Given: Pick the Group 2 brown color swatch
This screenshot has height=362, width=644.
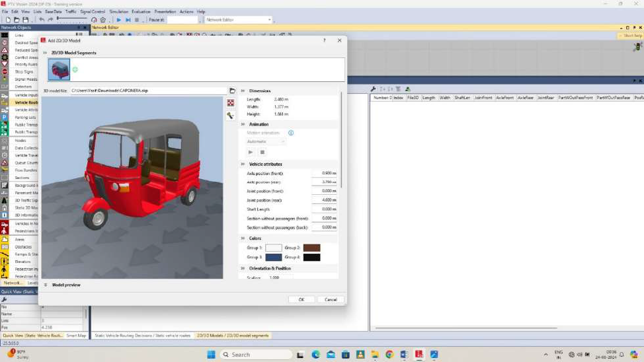Looking at the screenshot, I should [x=311, y=248].
